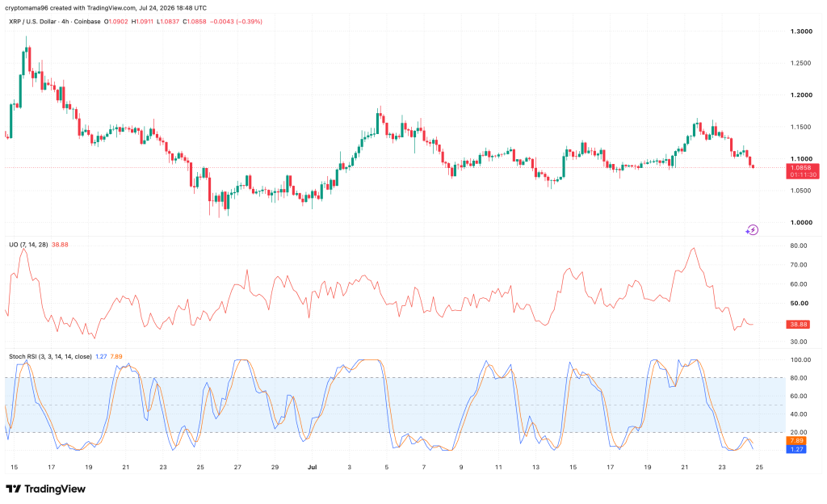Viewport: 827px width, 504px height.
Task: Click the red 38.88 UO axis label
Action: (x=798, y=324)
